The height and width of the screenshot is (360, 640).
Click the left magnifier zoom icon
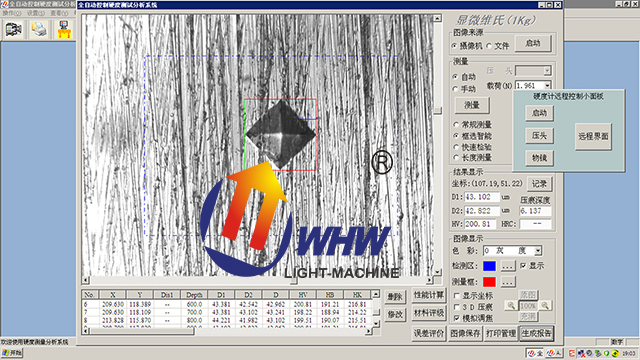point(511,305)
